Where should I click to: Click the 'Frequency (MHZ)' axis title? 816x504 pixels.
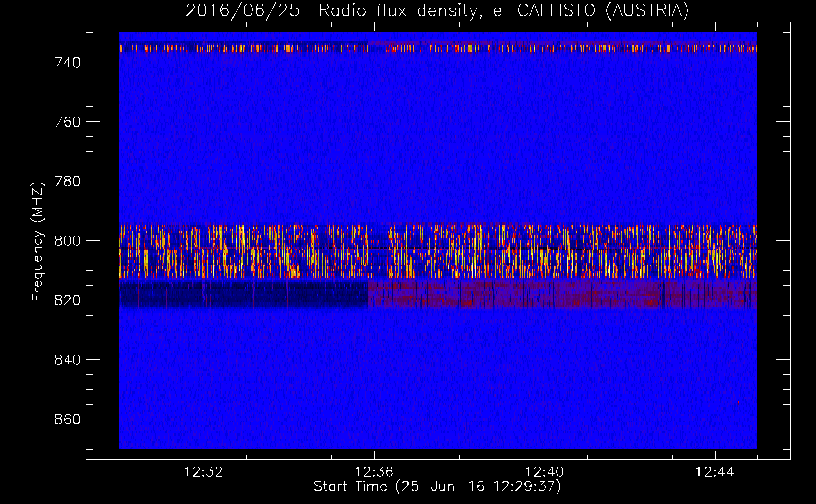38,241
